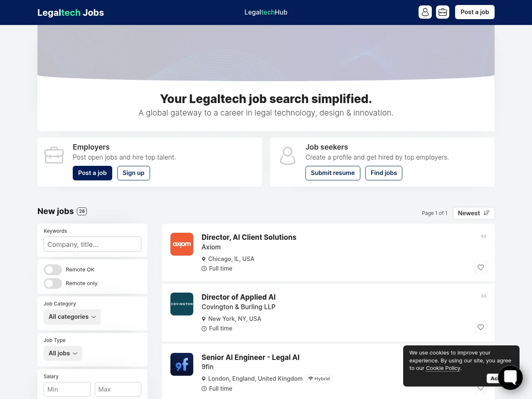Click the Job seekers person icon
Image resolution: width=532 pixels, height=399 pixels.
point(288,156)
